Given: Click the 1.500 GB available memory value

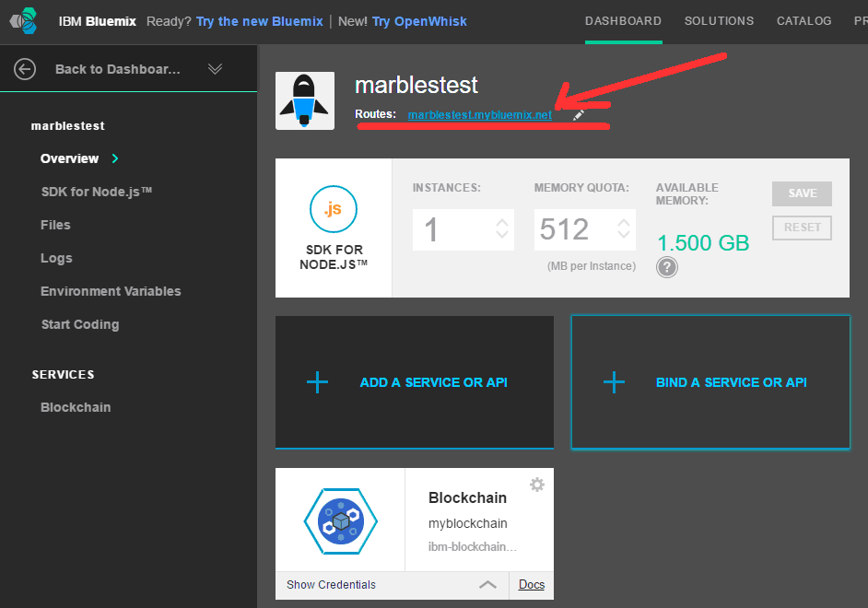Looking at the screenshot, I should (703, 243).
